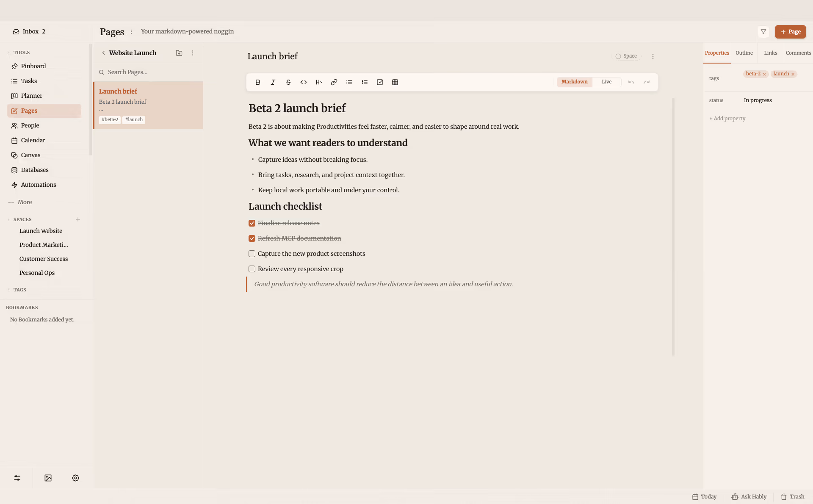Open Tasks tool

coord(44,81)
